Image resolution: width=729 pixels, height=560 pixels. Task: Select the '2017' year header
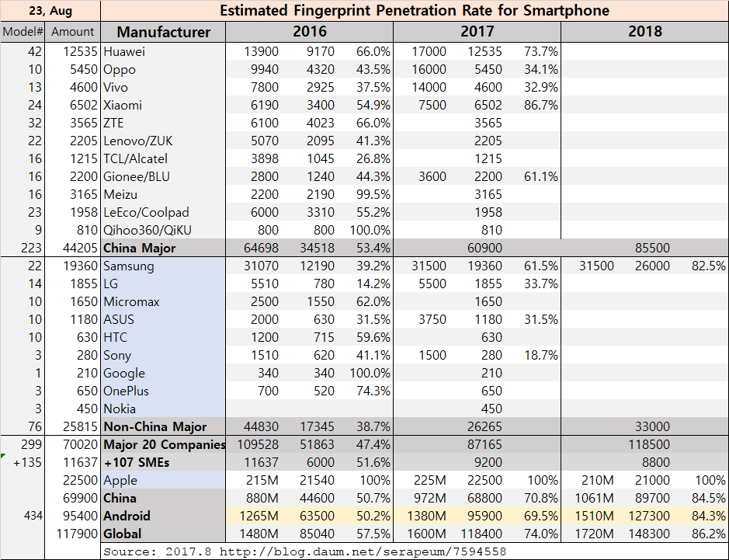pyautogui.click(x=477, y=32)
